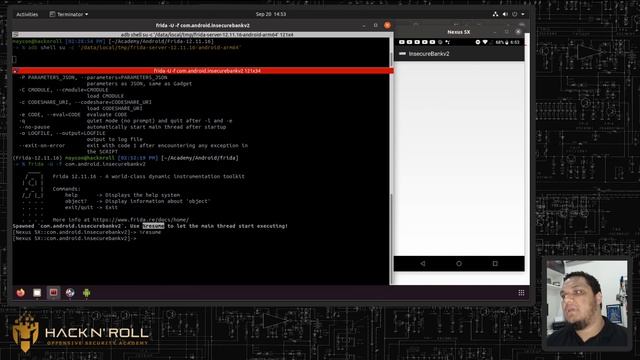The height and width of the screenshot is (360, 640).
Task: Tap Android Home button in Nexus 5X
Action: [x=459, y=264]
